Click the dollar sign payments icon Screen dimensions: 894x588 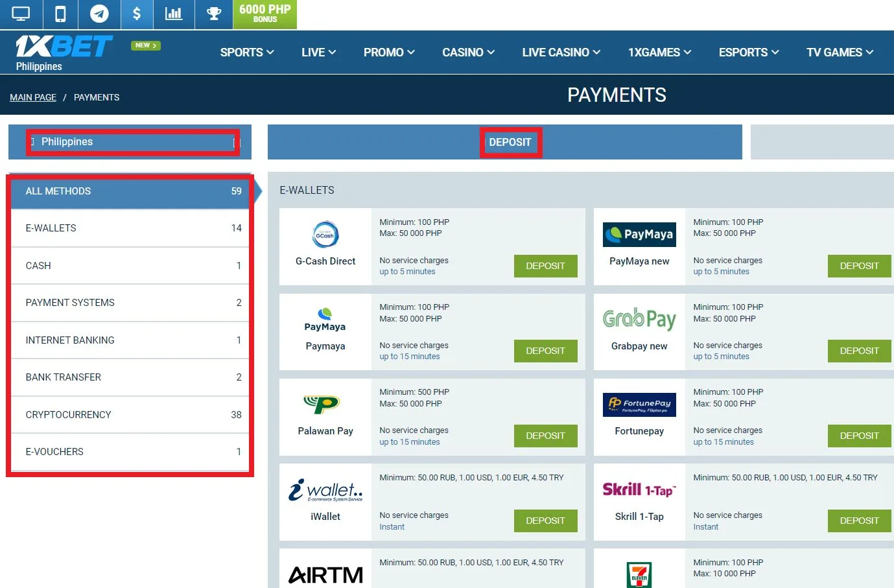[x=137, y=14]
